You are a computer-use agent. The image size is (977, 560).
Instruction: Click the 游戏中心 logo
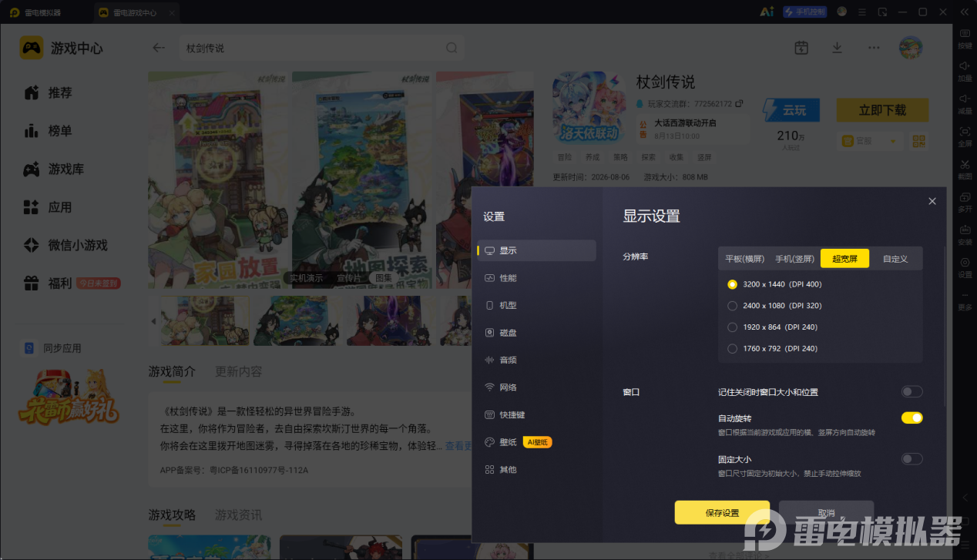coord(62,48)
